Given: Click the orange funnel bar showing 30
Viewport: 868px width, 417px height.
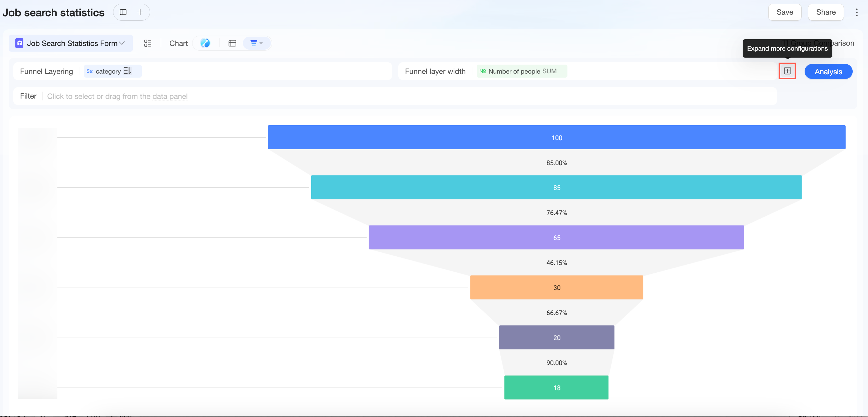Looking at the screenshot, I should (x=556, y=287).
